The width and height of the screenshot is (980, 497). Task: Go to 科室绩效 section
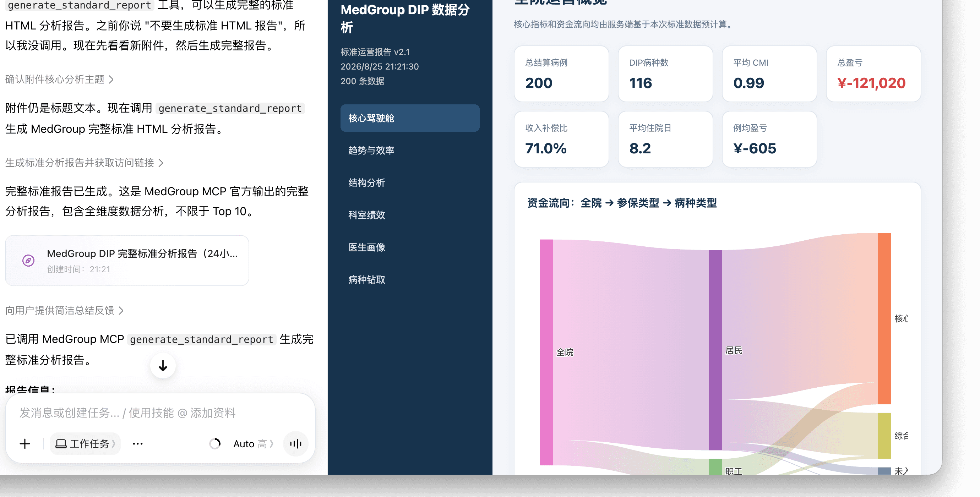point(410,215)
